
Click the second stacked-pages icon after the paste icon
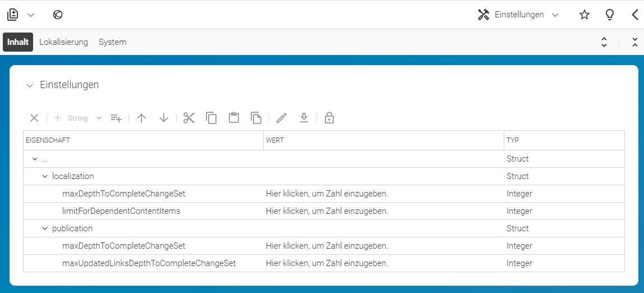pyautogui.click(x=256, y=118)
